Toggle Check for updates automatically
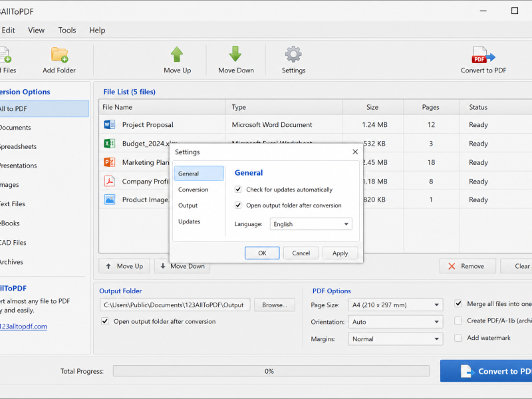 coord(238,190)
